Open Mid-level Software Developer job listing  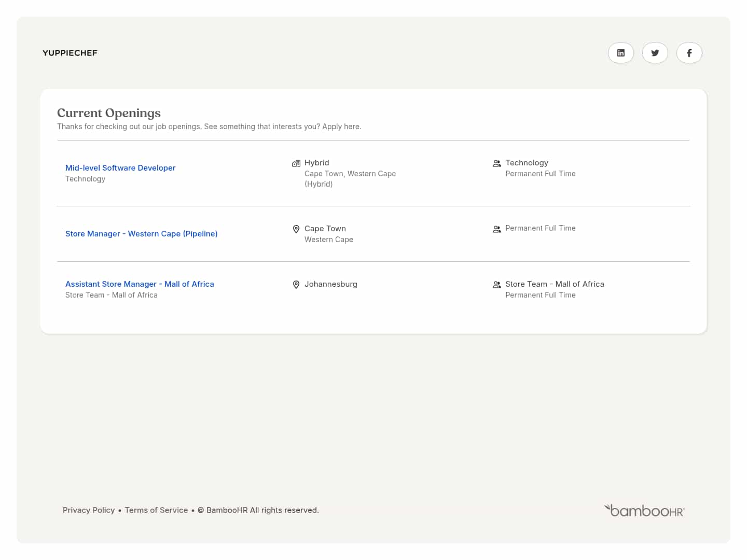[120, 168]
